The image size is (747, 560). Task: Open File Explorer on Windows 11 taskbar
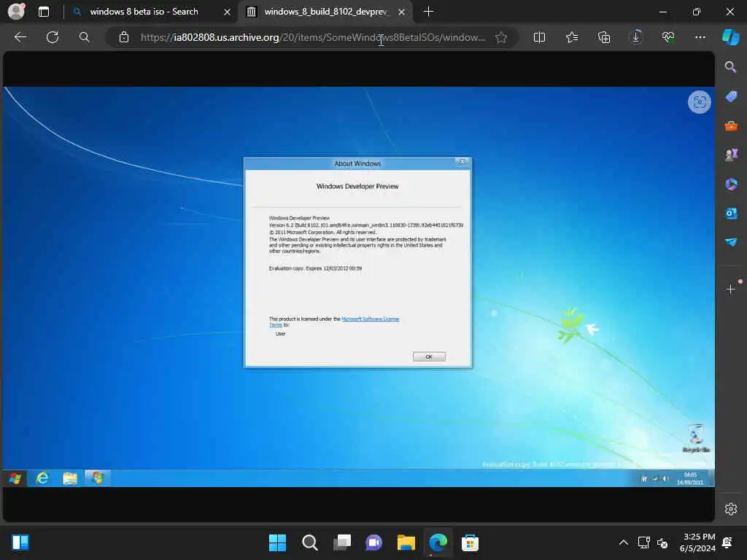point(406,542)
